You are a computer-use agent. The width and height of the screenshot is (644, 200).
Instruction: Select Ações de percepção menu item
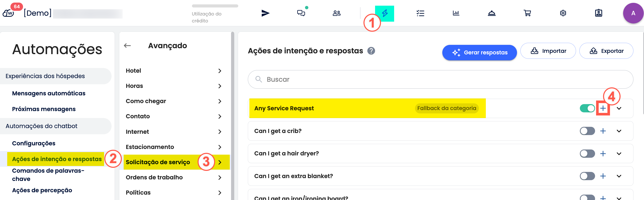pyautogui.click(x=42, y=190)
